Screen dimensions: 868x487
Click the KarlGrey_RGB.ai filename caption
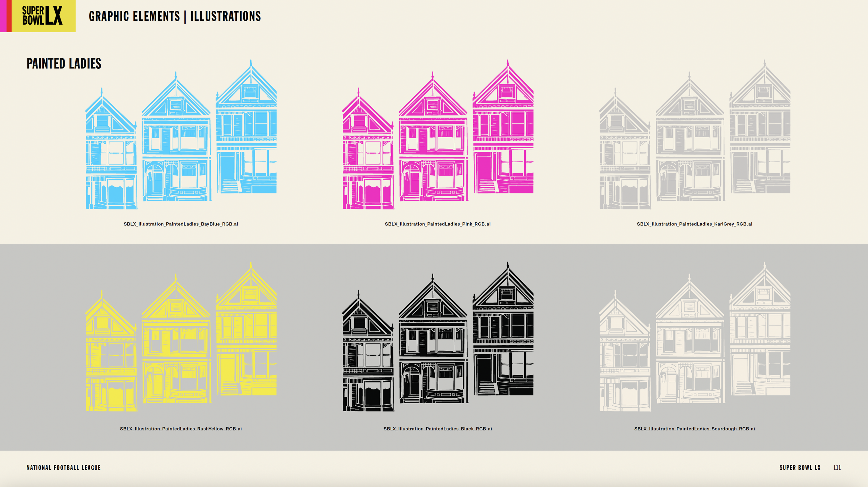tap(694, 224)
